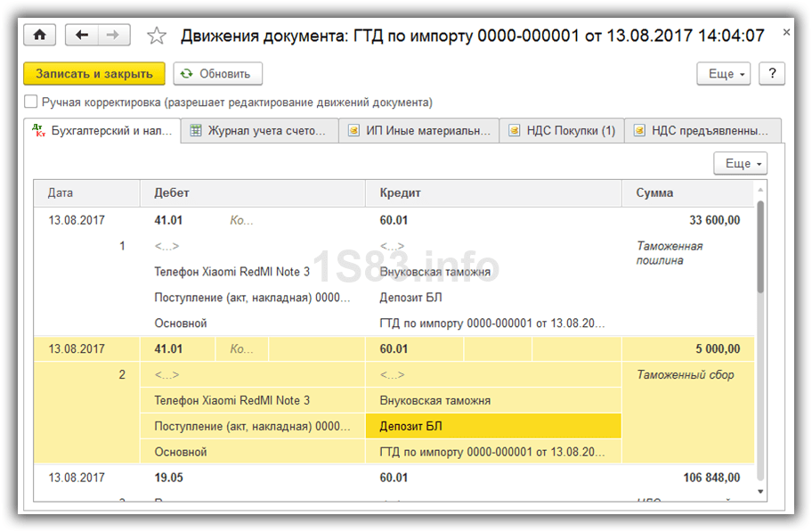The height and width of the screenshot is (532, 812).
Task: Switch to НДС Покупки (1) tab
Action: [x=562, y=131]
